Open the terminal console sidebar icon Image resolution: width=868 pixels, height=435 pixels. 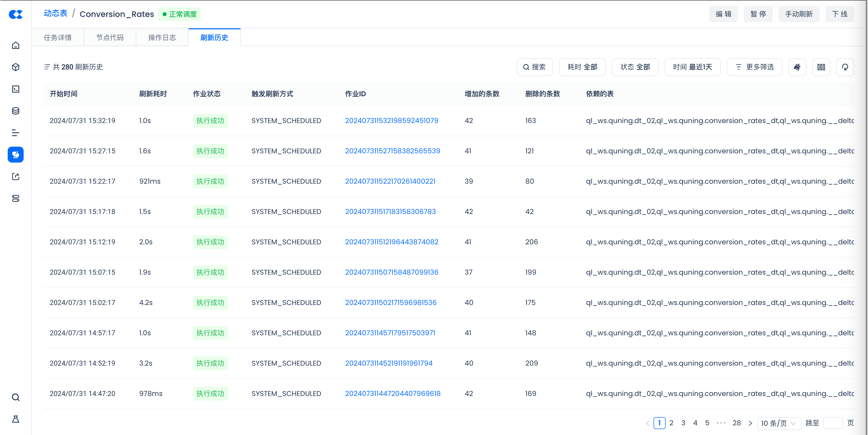point(15,89)
